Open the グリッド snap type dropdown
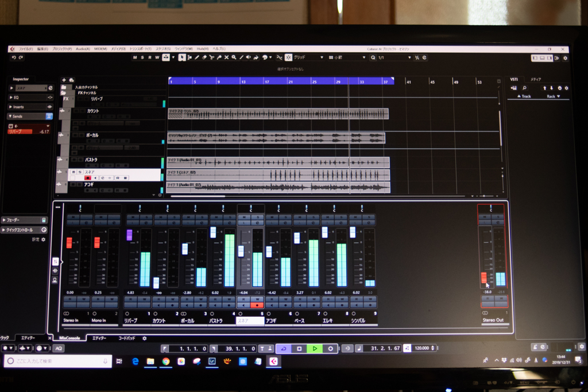Viewport: 588px width, 392px height. [308, 57]
